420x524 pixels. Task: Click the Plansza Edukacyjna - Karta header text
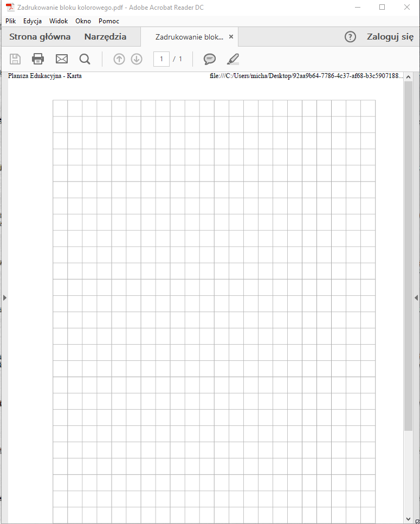[x=45, y=76]
